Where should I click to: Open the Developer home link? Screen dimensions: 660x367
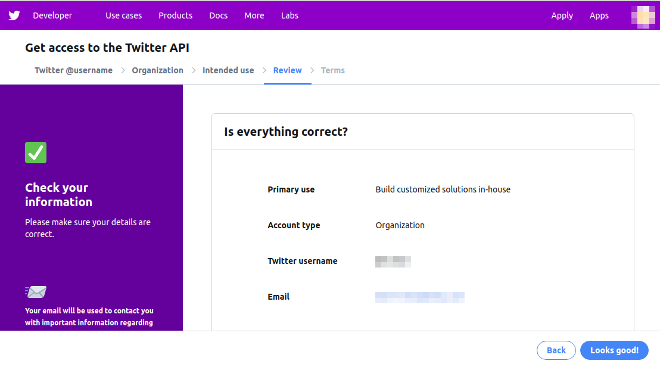click(52, 16)
